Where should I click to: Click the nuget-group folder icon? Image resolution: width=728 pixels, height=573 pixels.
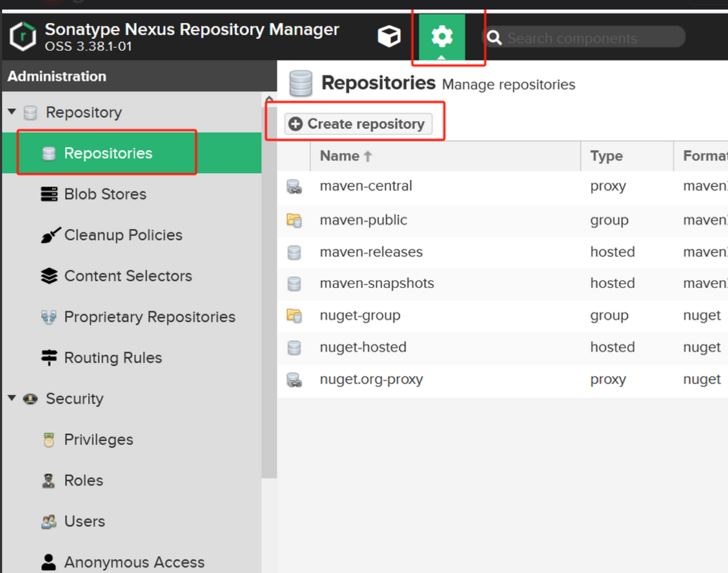pyautogui.click(x=294, y=316)
